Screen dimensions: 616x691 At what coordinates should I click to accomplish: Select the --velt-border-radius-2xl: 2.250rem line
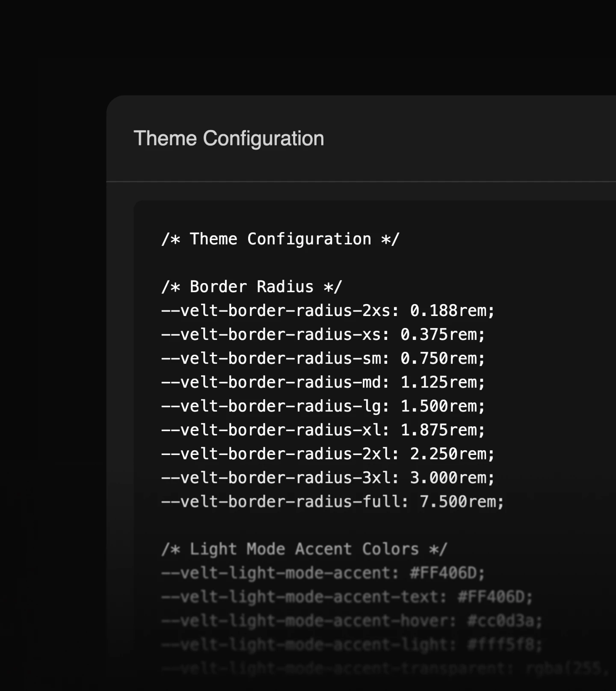[x=328, y=454]
